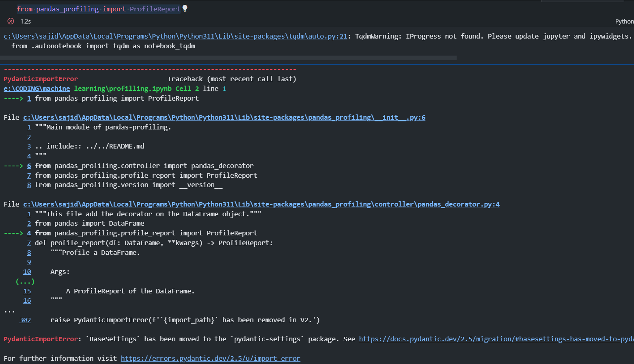Viewport: 634px width, 364px height.
Task: Click the lightbulb code action icon
Action: [x=185, y=8]
